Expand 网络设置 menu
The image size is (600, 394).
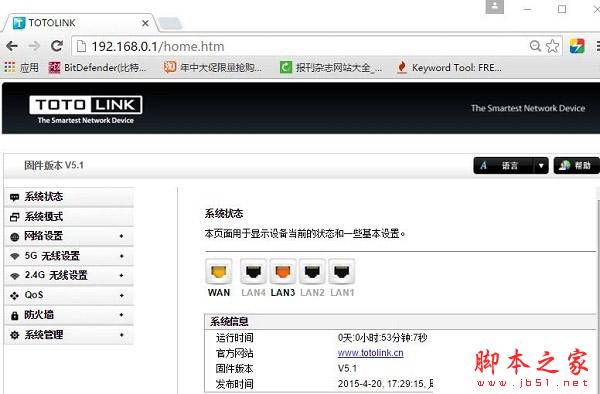click(x=69, y=236)
